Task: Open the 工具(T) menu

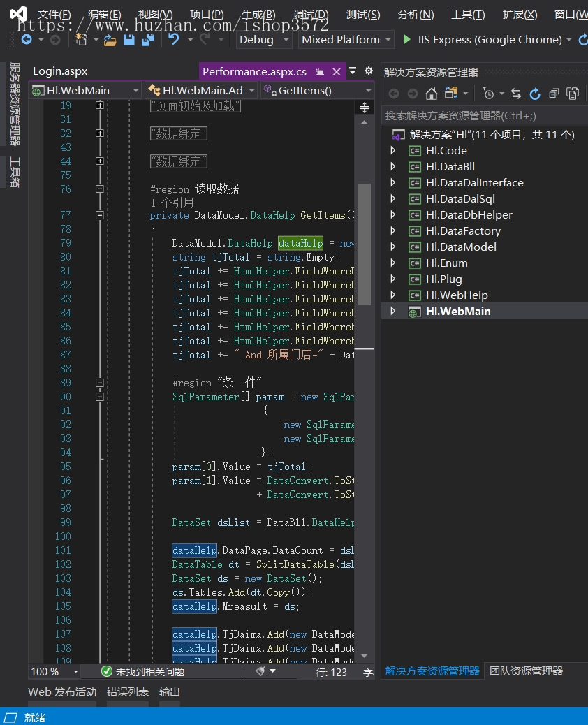Action: 468,15
